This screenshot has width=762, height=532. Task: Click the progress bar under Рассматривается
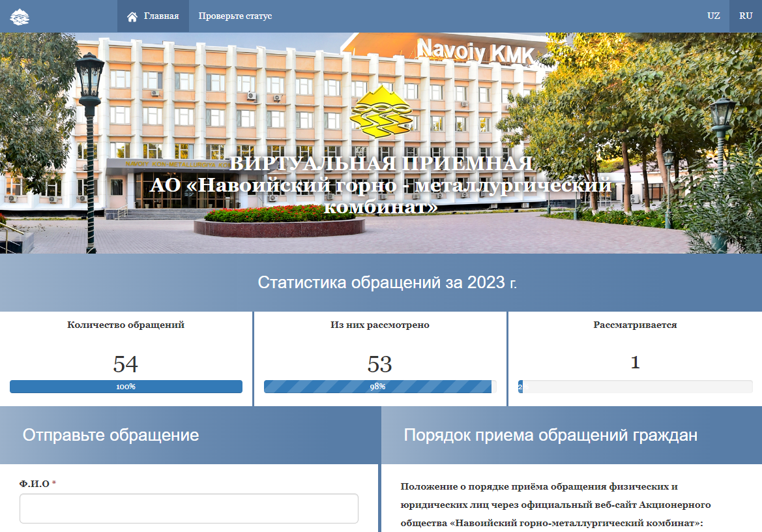(x=635, y=387)
